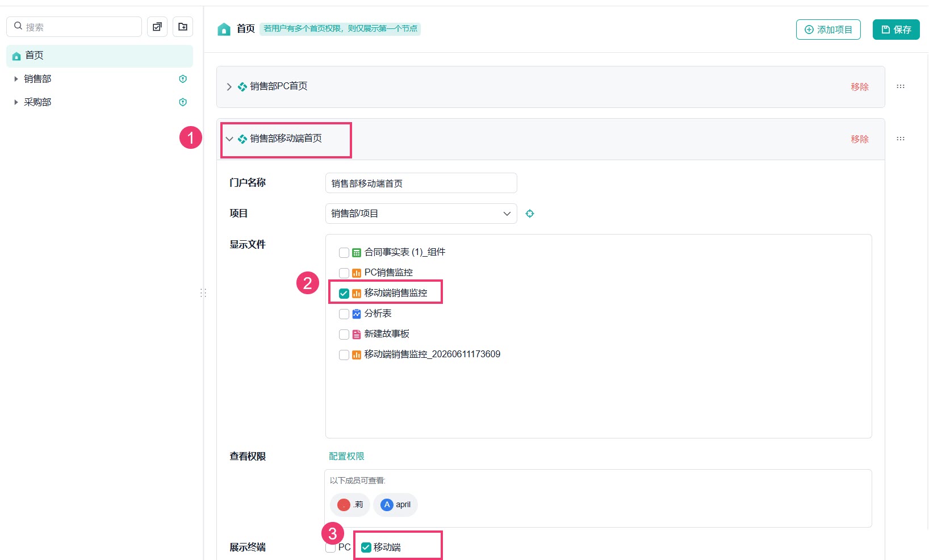Click the shield icon on 采购部 row

pyautogui.click(x=183, y=102)
